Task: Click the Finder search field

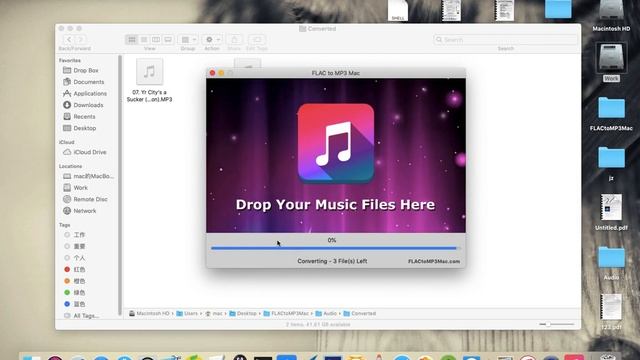Action: click(x=506, y=40)
